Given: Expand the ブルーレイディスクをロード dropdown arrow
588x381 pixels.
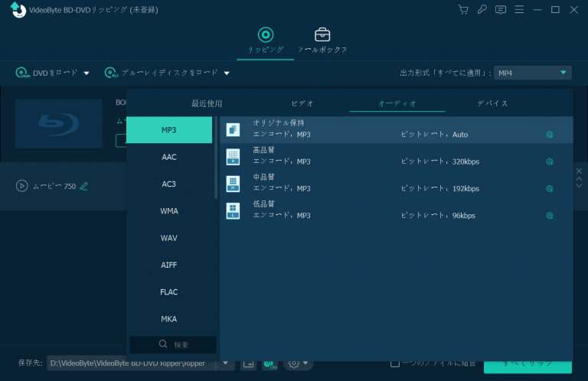Looking at the screenshot, I should pyautogui.click(x=227, y=73).
